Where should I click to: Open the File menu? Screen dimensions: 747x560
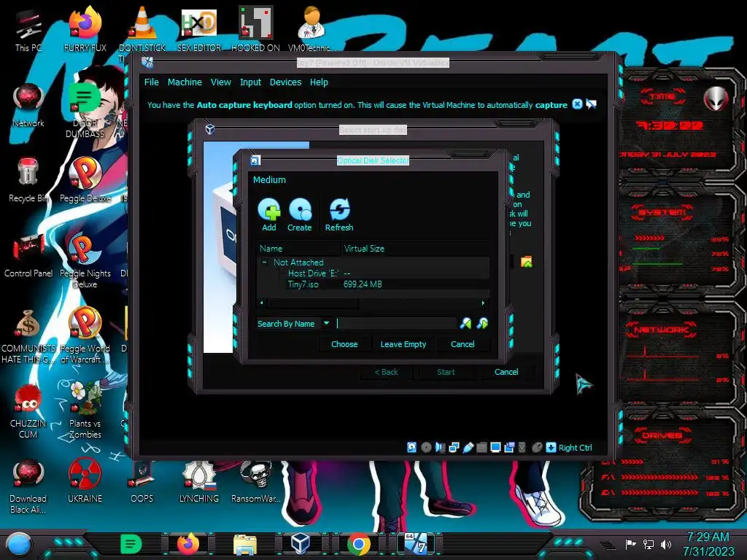pos(152,82)
